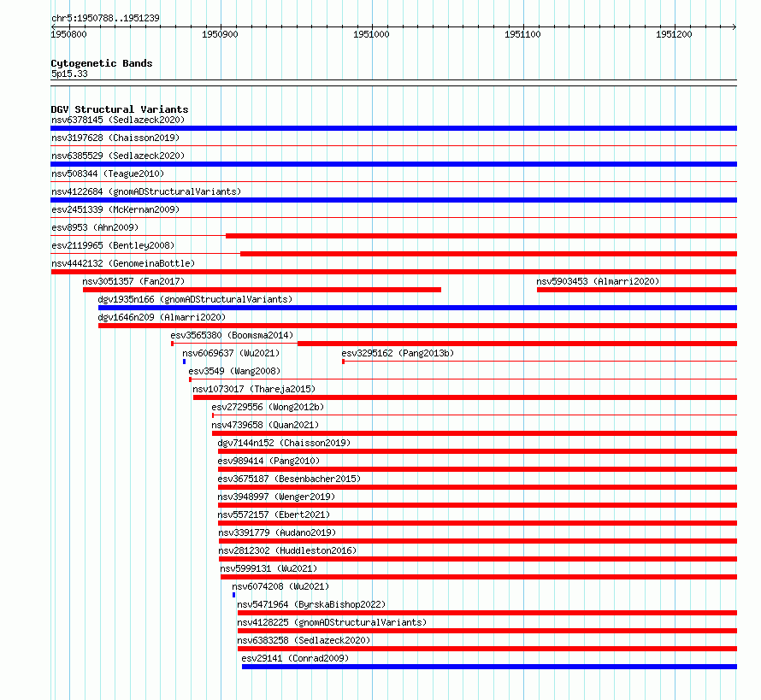Image resolution: width=761 pixels, height=700 pixels.
Task: Open esv3565380 (Boomsma2014) variant
Action: (x=232, y=335)
